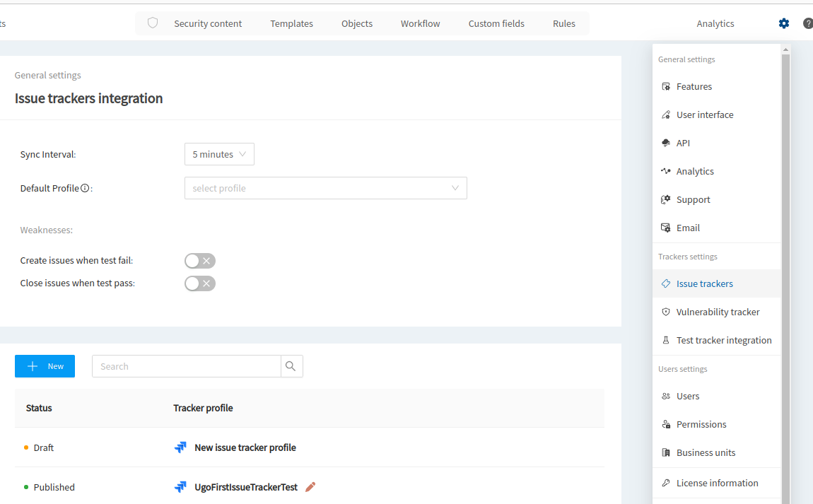Open the Objects tab

357,23
